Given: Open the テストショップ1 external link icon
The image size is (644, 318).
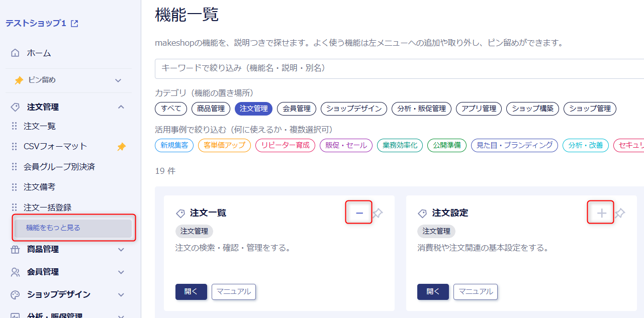Looking at the screenshot, I should click(74, 24).
